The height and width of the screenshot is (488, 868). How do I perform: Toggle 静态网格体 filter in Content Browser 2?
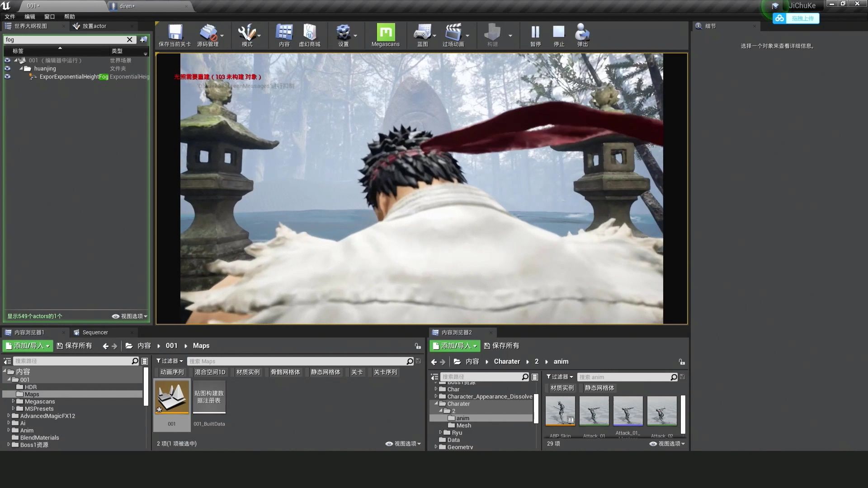(599, 388)
